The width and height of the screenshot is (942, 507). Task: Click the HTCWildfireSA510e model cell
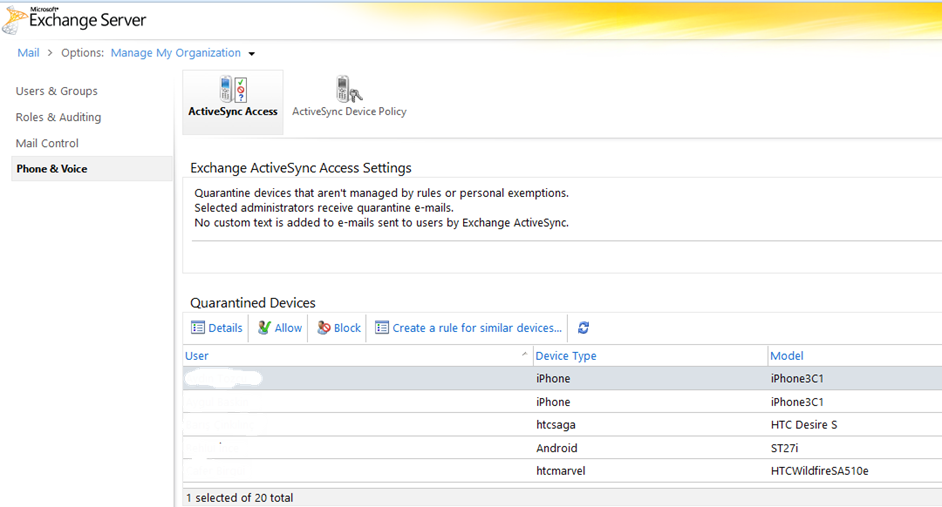pos(819,471)
